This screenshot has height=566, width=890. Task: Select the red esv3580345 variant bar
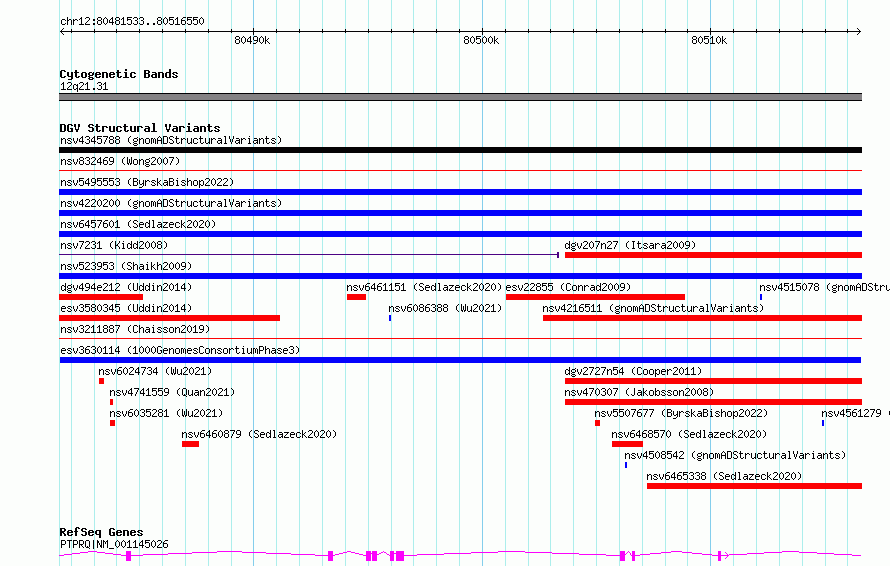(170, 318)
